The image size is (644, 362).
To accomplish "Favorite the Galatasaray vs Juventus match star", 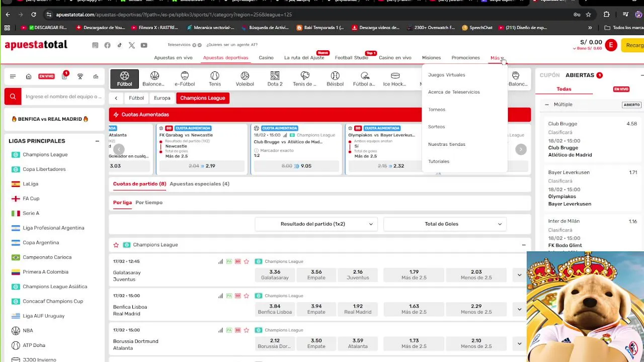I will (247, 261).
